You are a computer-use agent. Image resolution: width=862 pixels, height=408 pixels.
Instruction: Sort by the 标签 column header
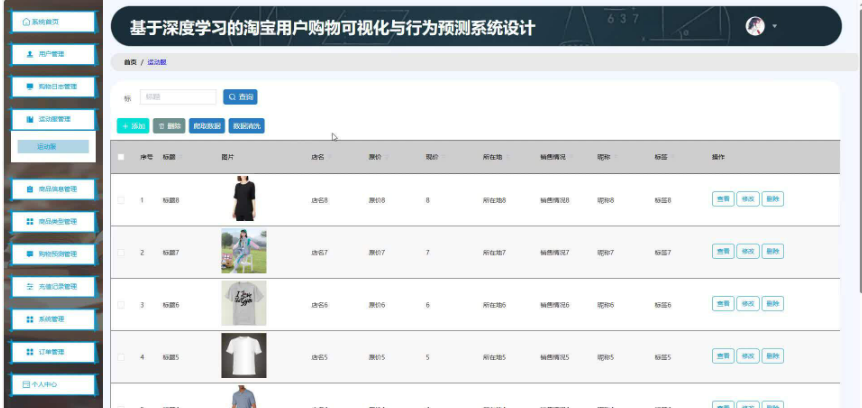coord(664,157)
